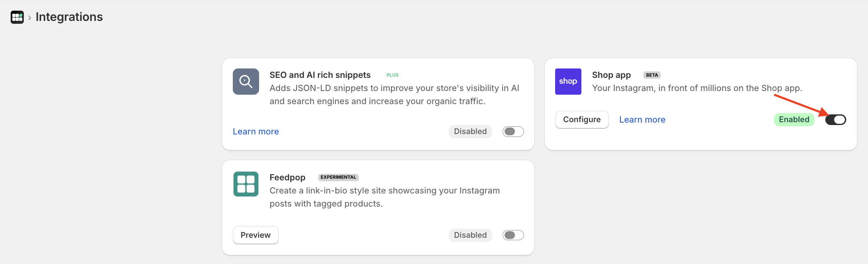
Task: Select the Shop app card heading
Action: pos(611,75)
